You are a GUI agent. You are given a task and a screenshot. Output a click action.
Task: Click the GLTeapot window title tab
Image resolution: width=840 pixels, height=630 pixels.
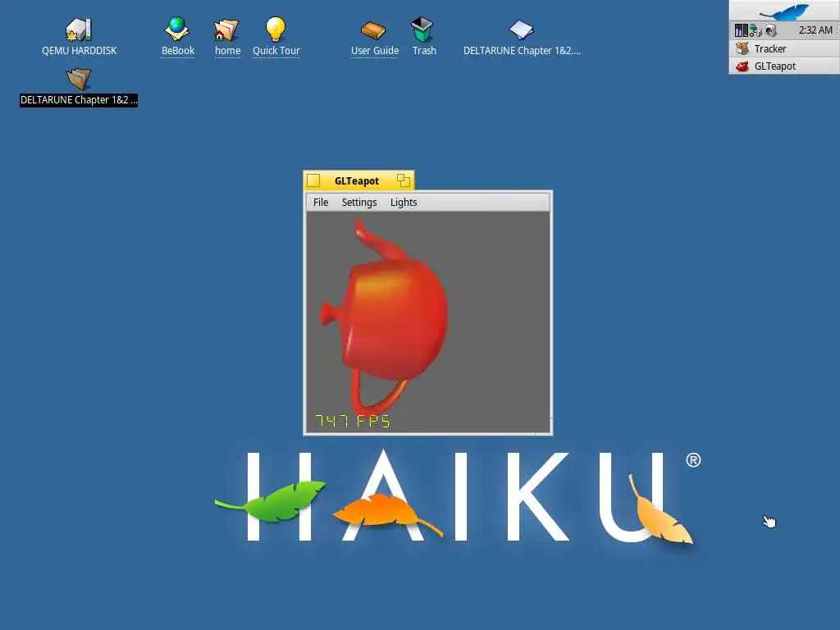(x=356, y=181)
